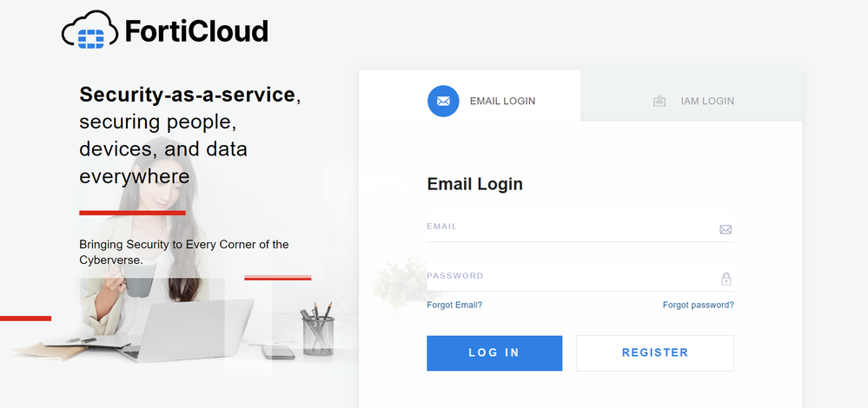Click the Bringing Security to Every Corner tagline
The image size is (868, 408).
[x=183, y=252]
